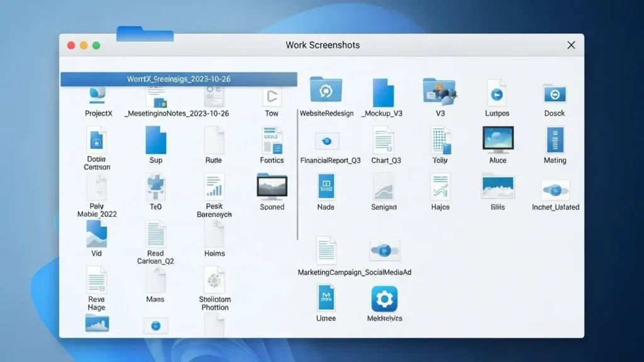Select the Lutpos file icon
The width and height of the screenshot is (644, 362).
pos(497,93)
